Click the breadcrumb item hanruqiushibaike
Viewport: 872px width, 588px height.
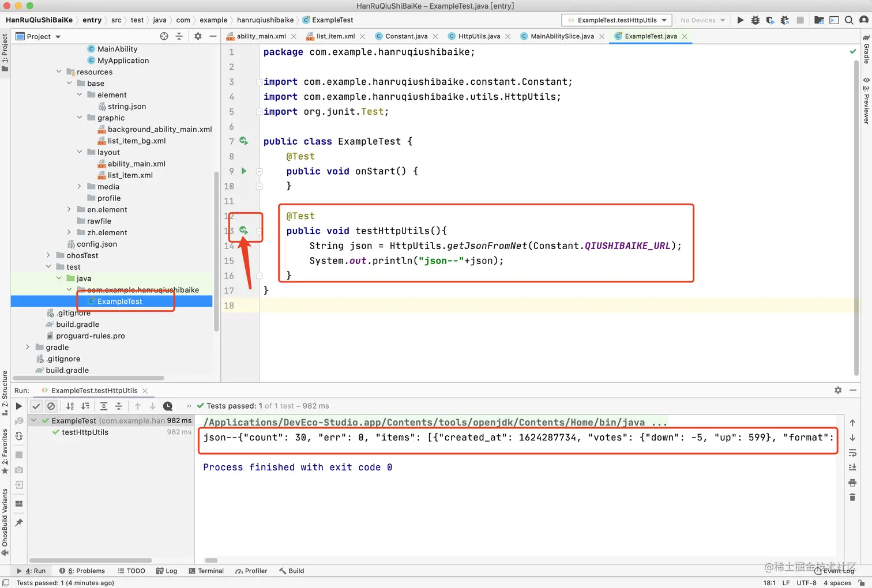coord(265,20)
